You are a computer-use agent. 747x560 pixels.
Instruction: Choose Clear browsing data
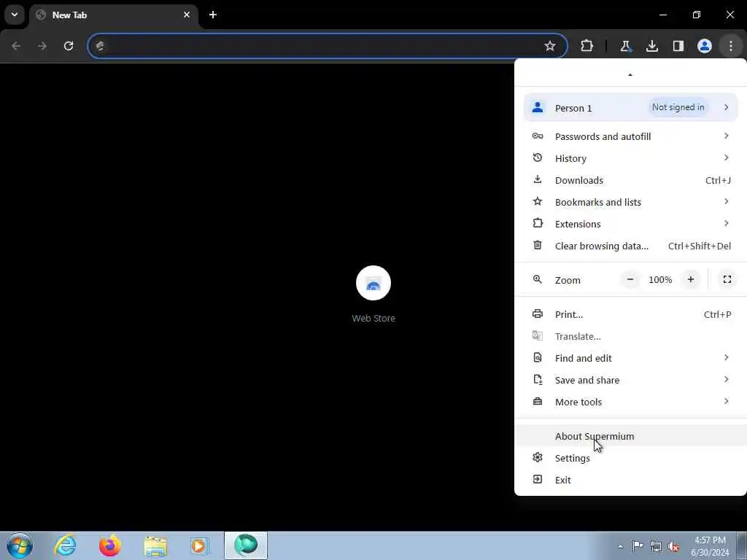coord(630,246)
